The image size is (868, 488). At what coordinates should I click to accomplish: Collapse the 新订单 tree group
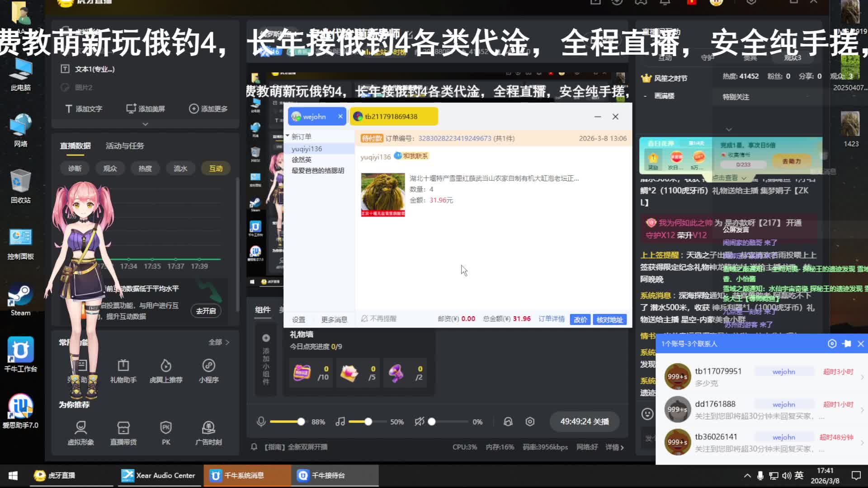point(288,136)
